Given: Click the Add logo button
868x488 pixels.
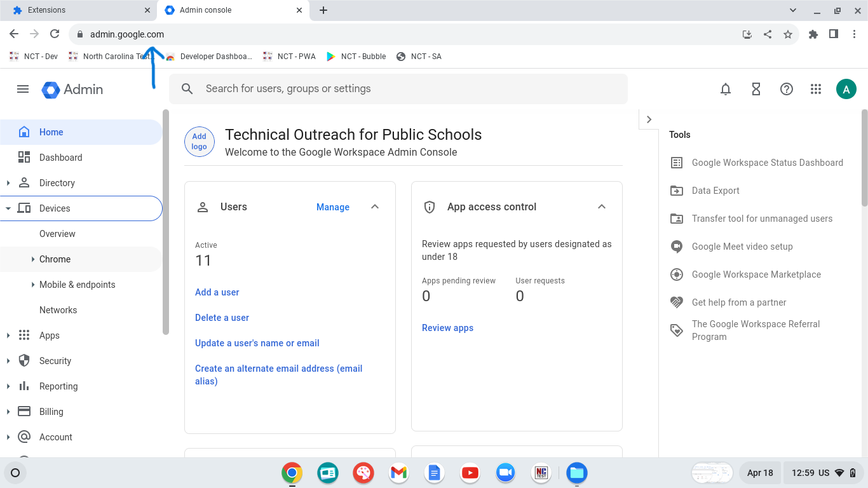Looking at the screenshot, I should pos(200,141).
